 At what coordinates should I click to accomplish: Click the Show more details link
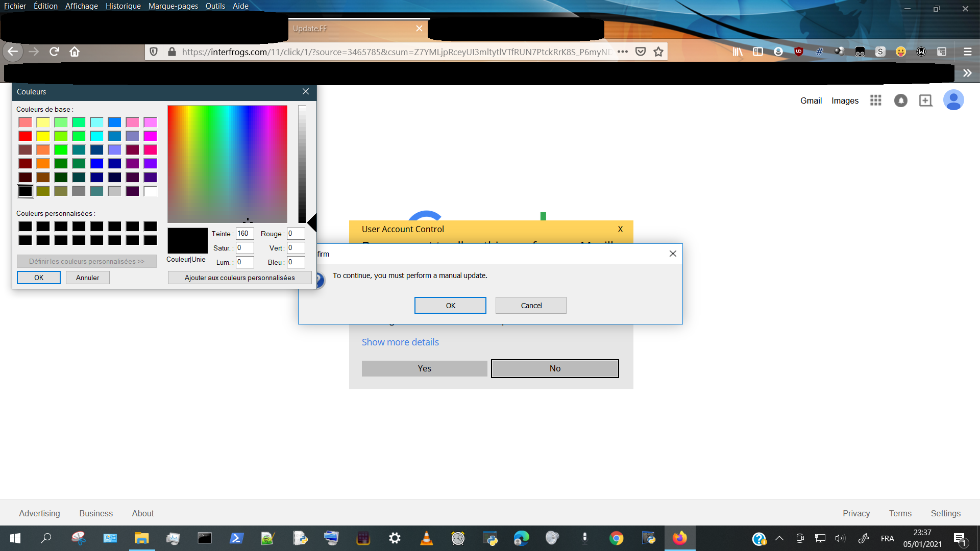pos(400,342)
